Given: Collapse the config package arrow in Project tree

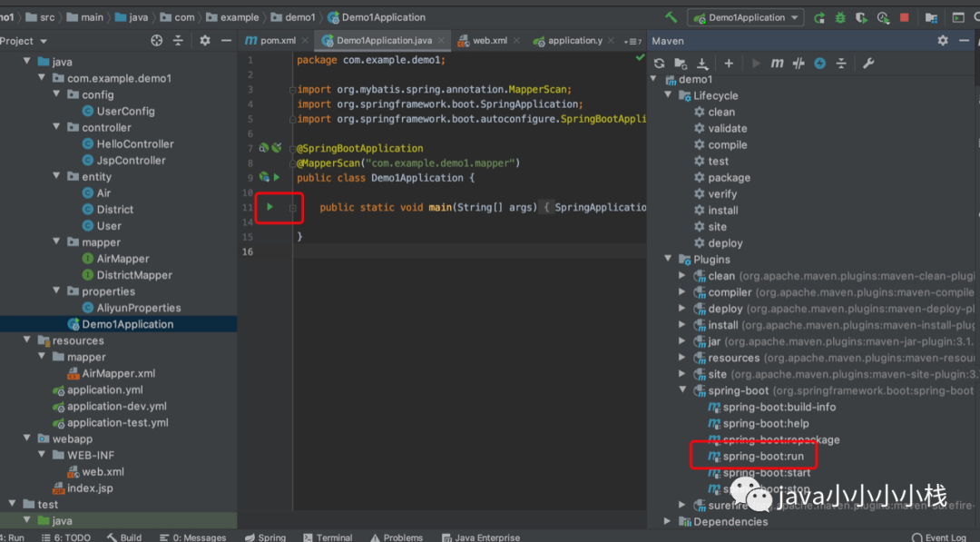Looking at the screenshot, I should [56, 94].
